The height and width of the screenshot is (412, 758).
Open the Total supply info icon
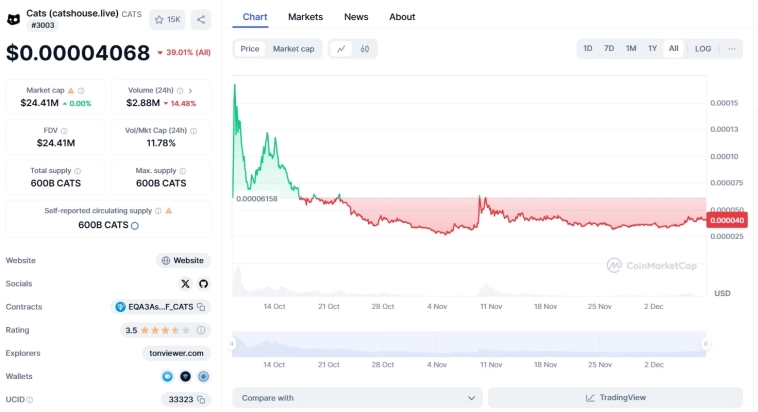[x=77, y=171]
